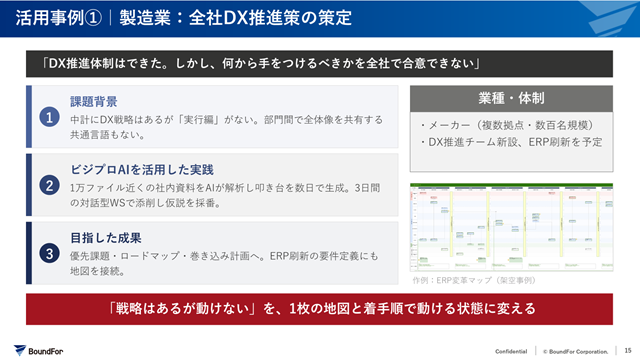Click the bullet DX推進チーム新設、ERP刷新を予定

click(511, 142)
